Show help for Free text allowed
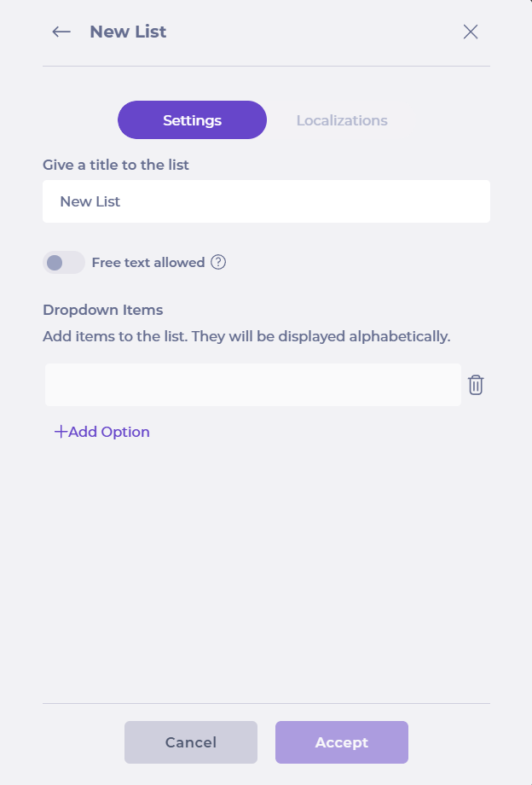532x785 pixels. pos(218,263)
